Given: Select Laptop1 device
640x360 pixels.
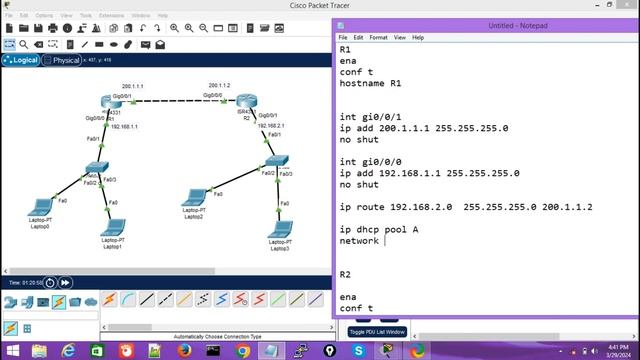Looking at the screenshot, I should (113, 228).
